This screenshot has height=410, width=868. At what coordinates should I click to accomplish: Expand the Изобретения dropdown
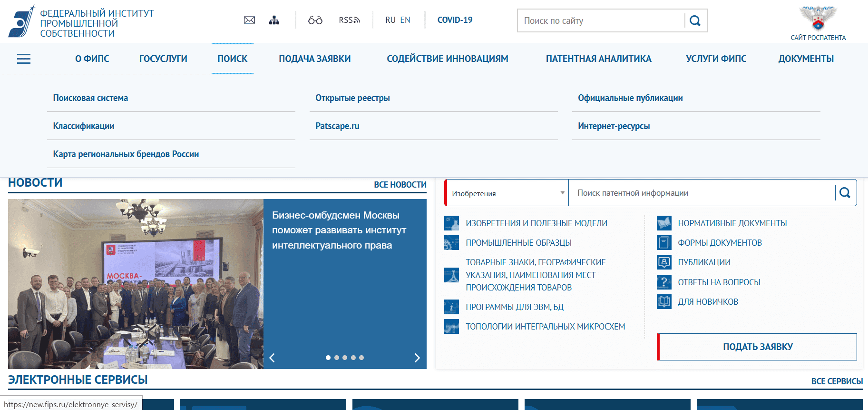(x=507, y=193)
